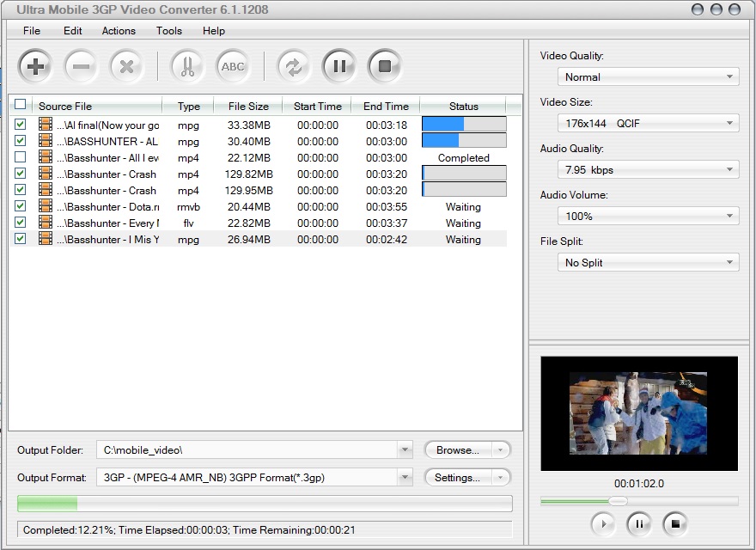Click the film icon of Al final row
This screenshot has width=756, height=550.
[x=46, y=125]
